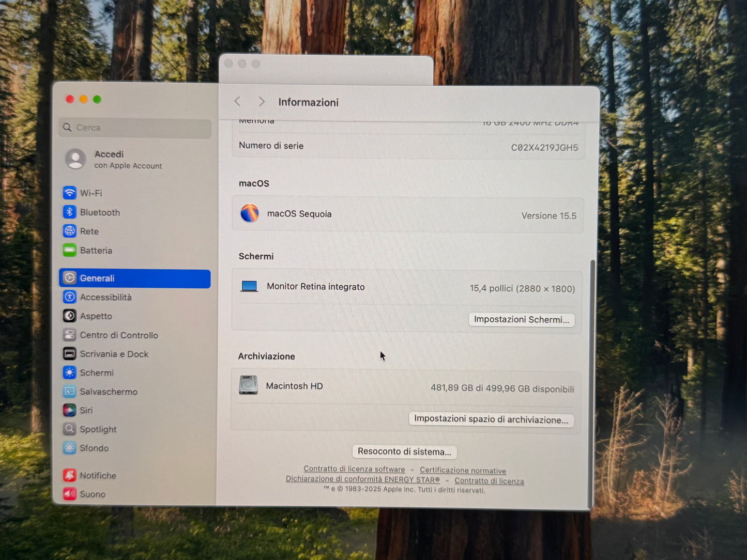
Task: Select Scrivania e Dock in sidebar
Action: 114,354
